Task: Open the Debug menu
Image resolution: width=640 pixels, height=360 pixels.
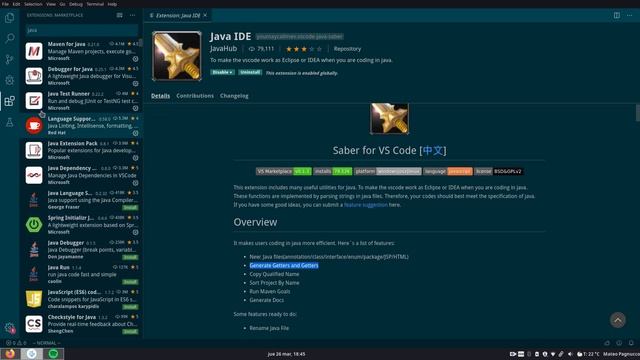Action: [x=76, y=4]
